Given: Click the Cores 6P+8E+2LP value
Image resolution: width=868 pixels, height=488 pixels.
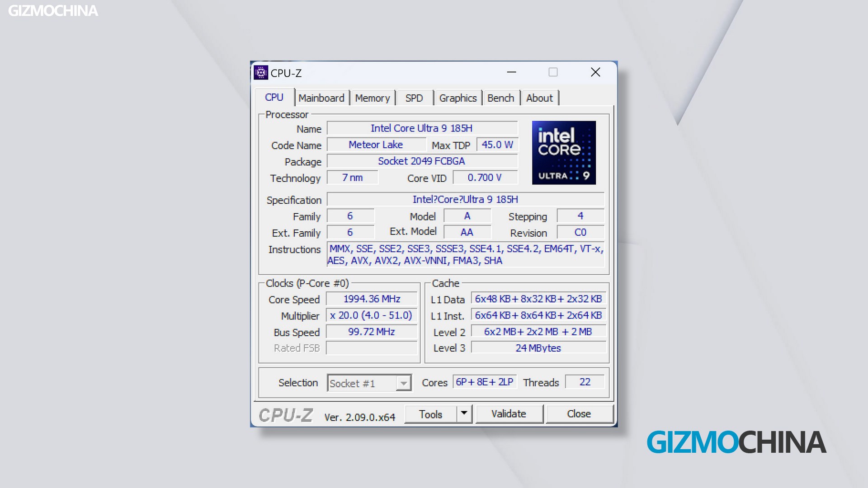Looking at the screenshot, I should [x=485, y=382].
